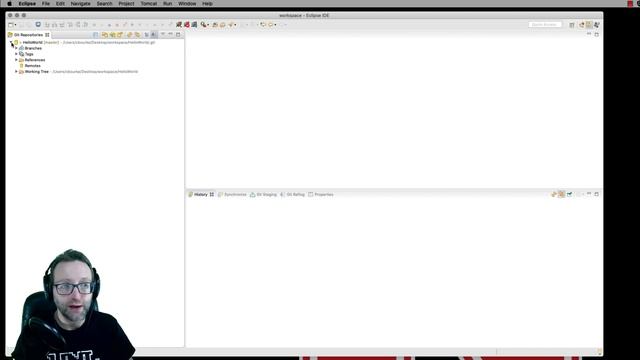Image resolution: width=640 pixels, height=360 pixels.
Task: Expand the References node
Action: pos(16,60)
